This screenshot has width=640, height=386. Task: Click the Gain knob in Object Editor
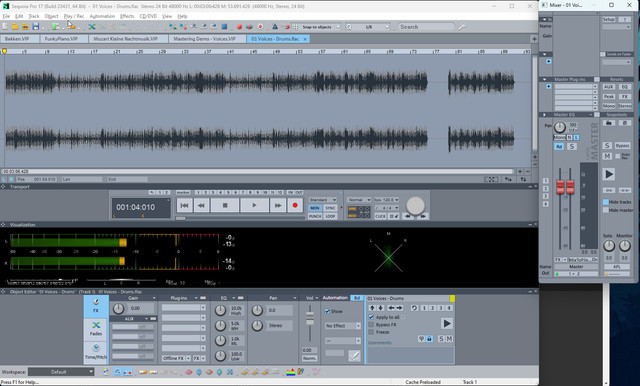[118, 308]
